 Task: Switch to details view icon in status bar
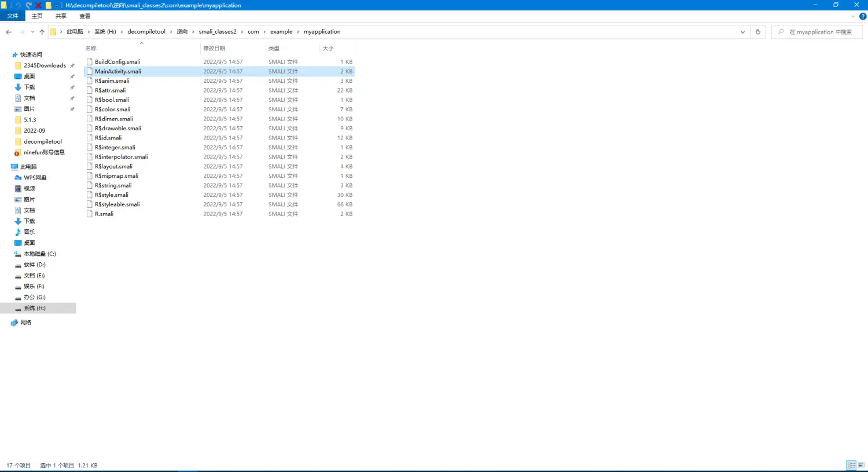pos(851,465)
